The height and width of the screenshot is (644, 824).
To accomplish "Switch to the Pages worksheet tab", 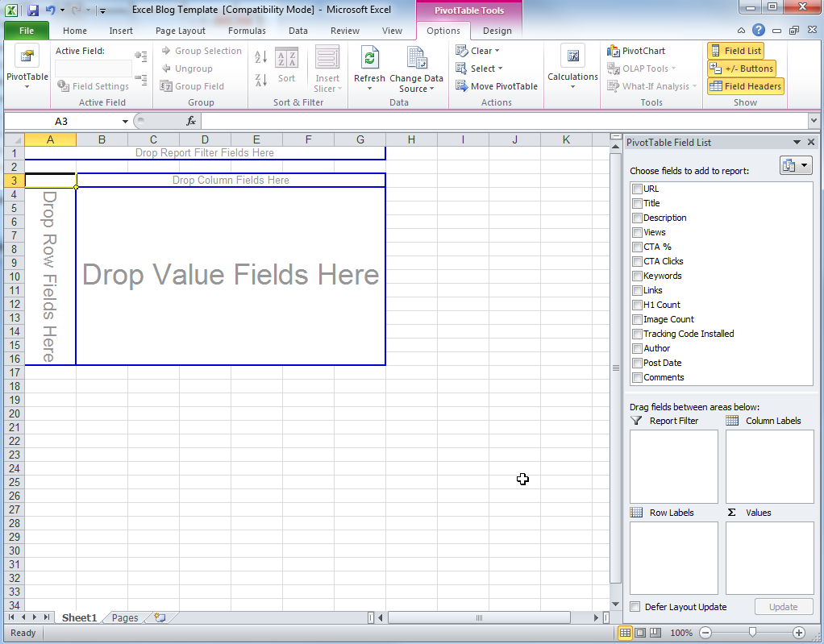I will click(x=125, y=617).
